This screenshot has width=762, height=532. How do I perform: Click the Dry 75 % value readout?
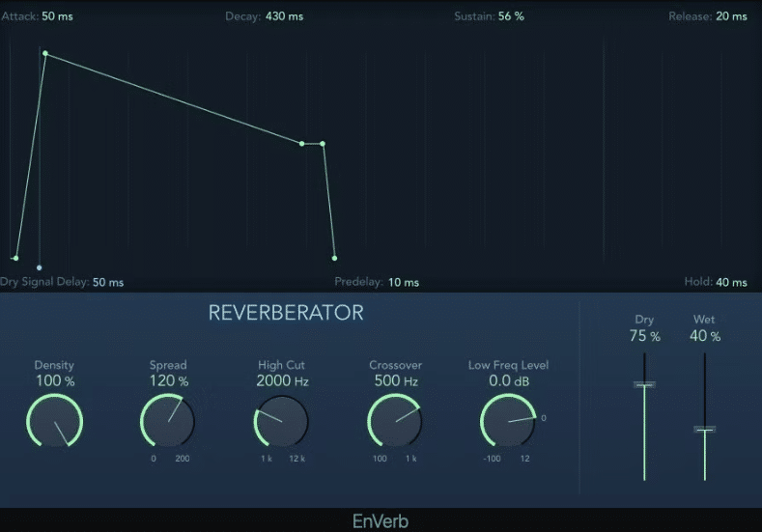pyautogui.click(x=644, y=337)
